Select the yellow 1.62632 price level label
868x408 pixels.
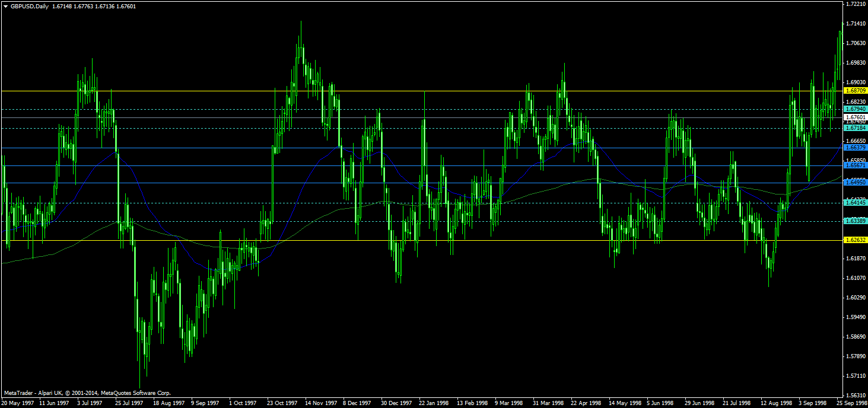856,240
